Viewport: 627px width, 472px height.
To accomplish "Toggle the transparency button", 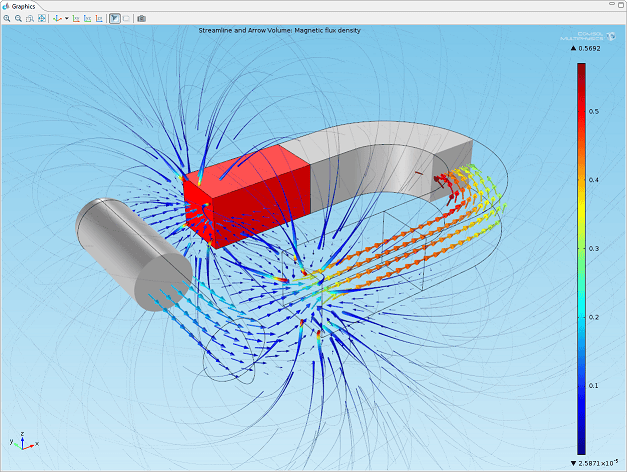I will (x=126, y=18).
